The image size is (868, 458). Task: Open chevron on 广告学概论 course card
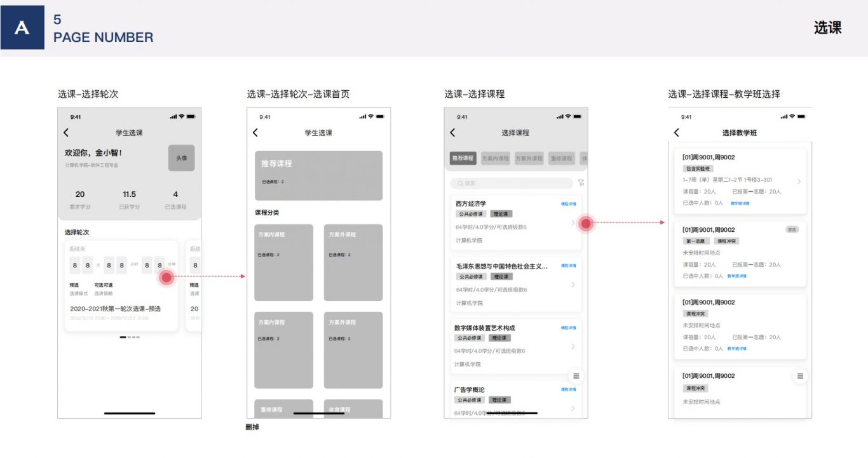(573, 408)
